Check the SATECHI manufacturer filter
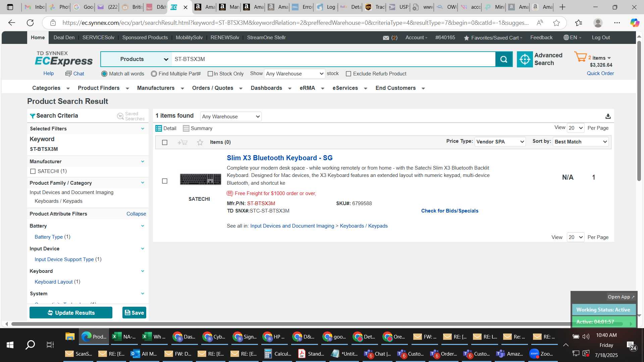 click(33, 171)
